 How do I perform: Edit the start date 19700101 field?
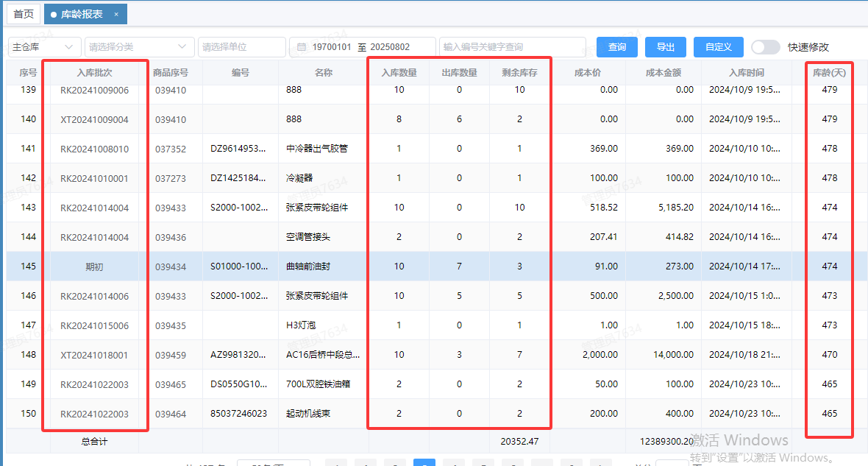pyautogui.click(x=334, y=46)
